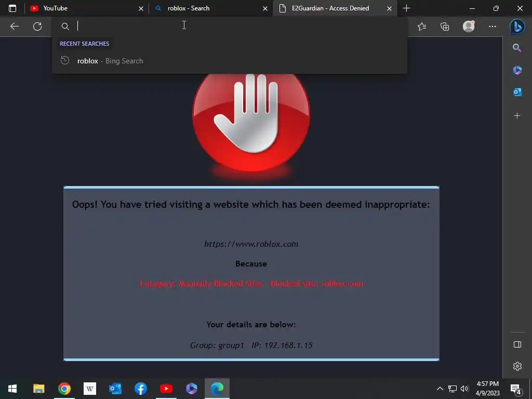Open Microsoft 365 sidebar app
The width and height of the screenshot is (532, 399).
tap(517, 70)
